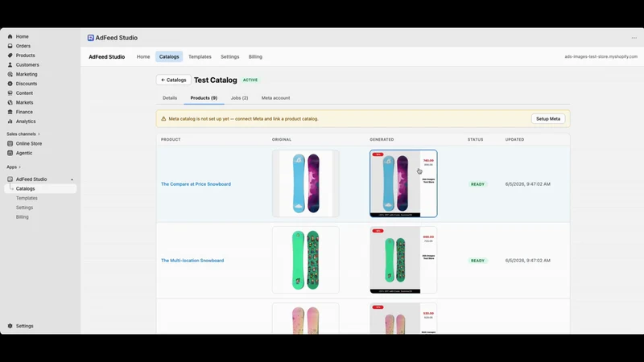The width and height of the screenshot is (644, 362).
Task: Click the Analytics bar chart icon
Action: coord(10,121)
